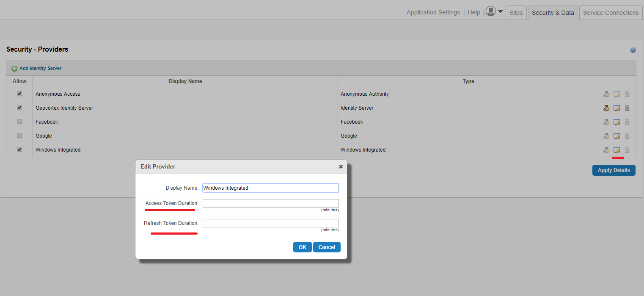The image size is (644, 296).
Task: Select the Anonymous Authority type cell
Action: [468, 94]
